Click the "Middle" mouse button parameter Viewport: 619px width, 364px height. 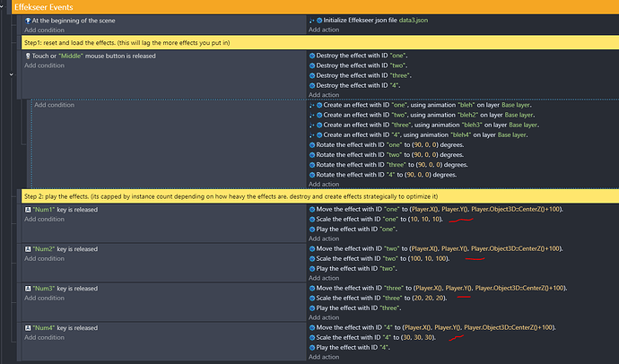[71, 56]
